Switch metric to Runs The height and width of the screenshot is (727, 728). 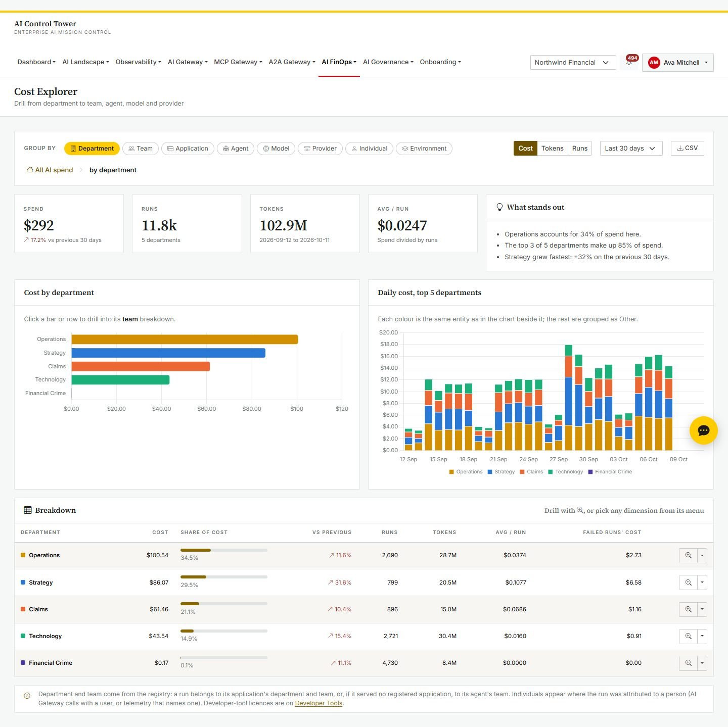coord(579,149)
